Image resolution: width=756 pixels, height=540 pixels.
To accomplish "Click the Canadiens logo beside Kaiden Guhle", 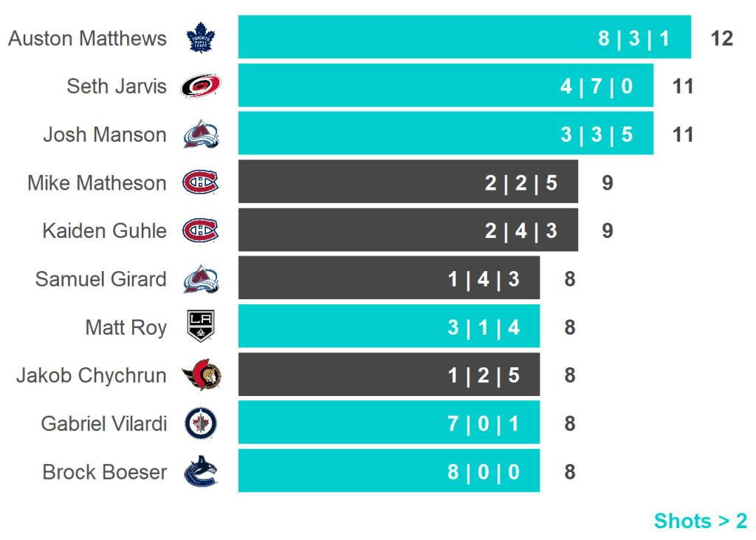I will coord(200,231).
